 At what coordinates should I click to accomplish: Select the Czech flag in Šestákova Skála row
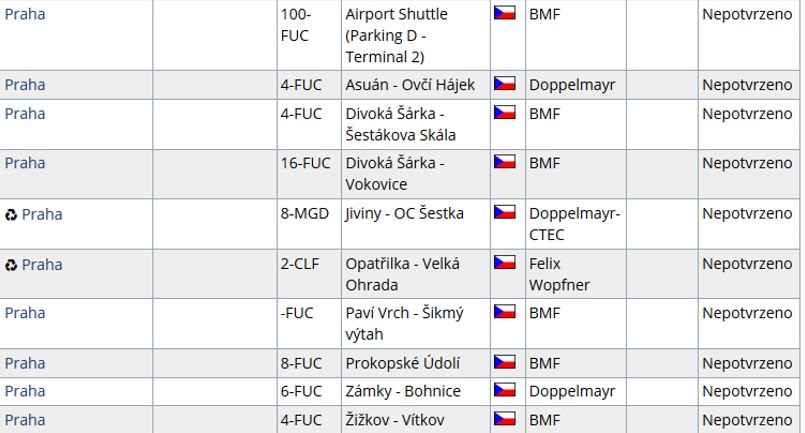pyautogui.click(x=505, y=113)
